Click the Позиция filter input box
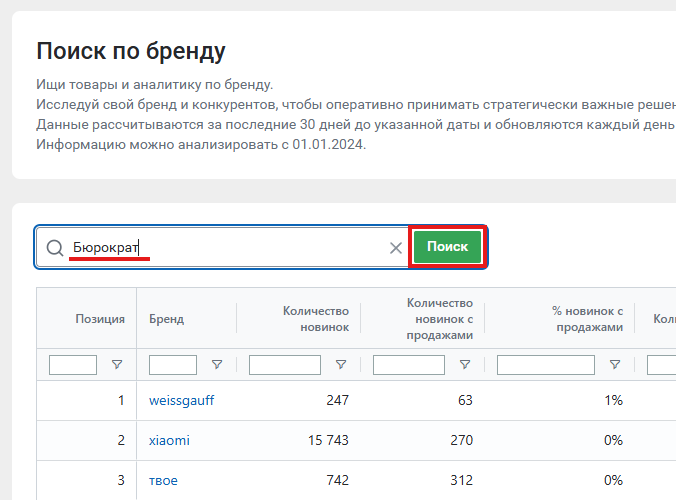The height and width of the screenshot is (500, 676). (x=73, y=365)
